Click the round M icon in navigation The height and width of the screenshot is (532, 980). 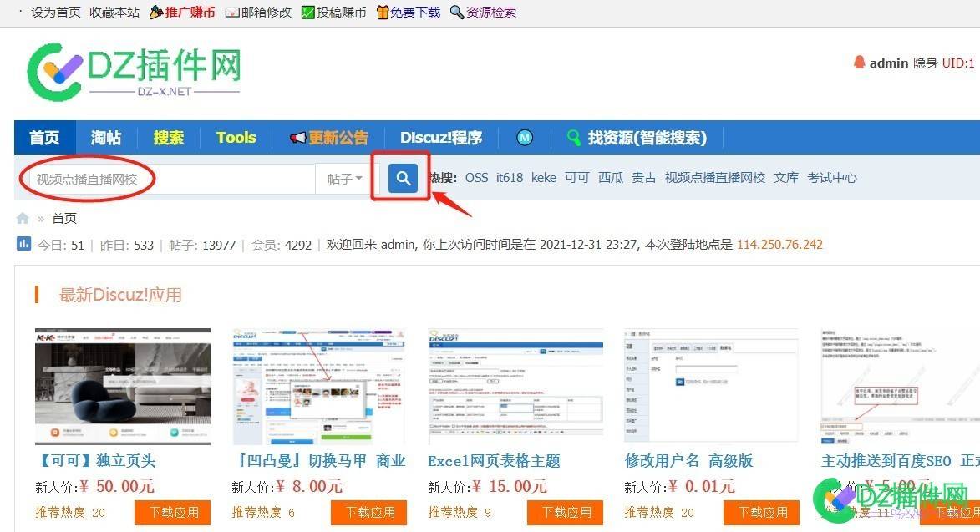coord(525,137)
